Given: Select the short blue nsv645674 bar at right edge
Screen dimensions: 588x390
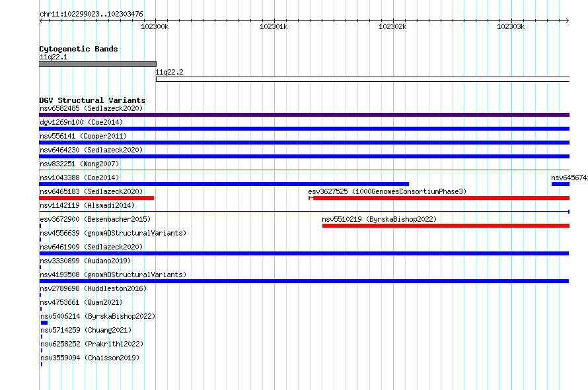Looking at the screenshot, I should click(x=561, y=184).
